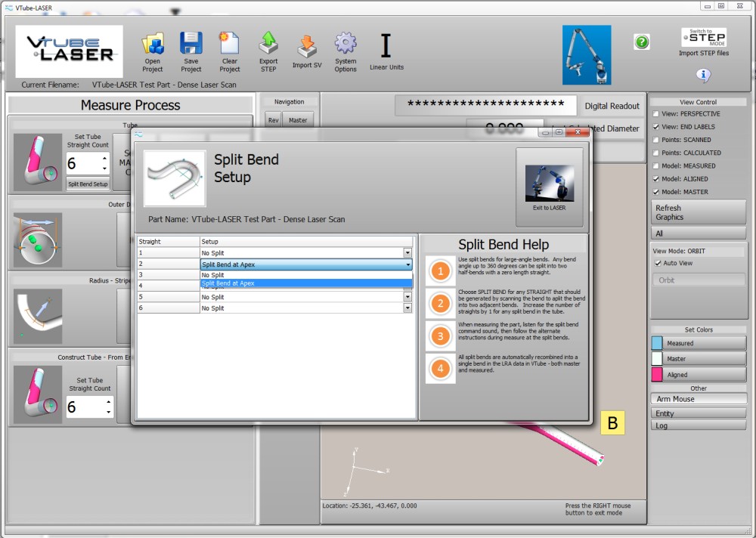This screenshot has height=538, width=756.
Task: Click the green help question mark icon
Action: [x=642, y=42]
